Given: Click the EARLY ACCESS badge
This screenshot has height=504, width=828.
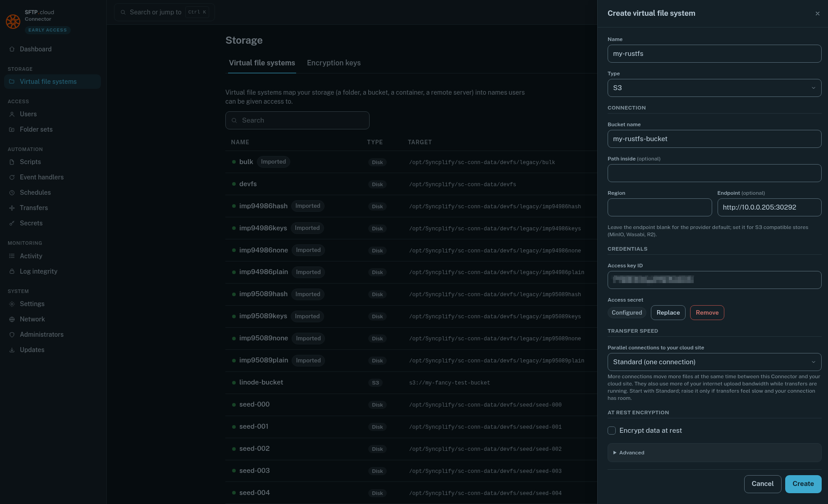Looking at the screenshot, I should 47,30.
